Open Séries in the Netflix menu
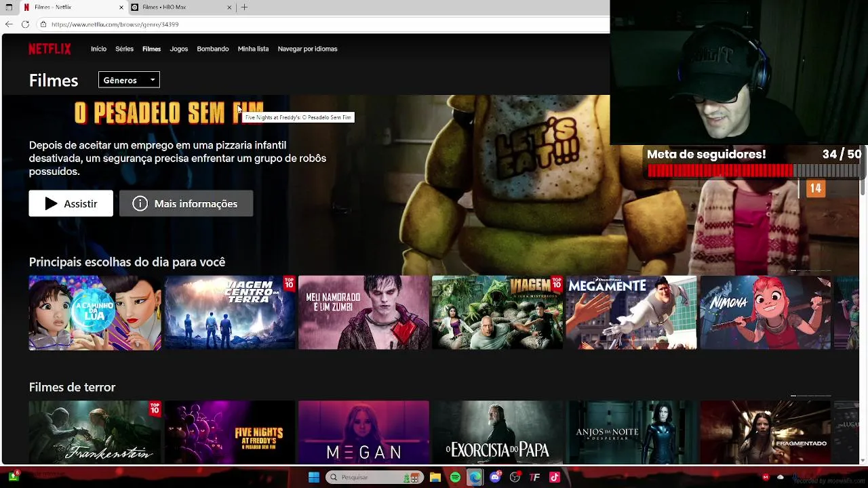 point(124,49)
